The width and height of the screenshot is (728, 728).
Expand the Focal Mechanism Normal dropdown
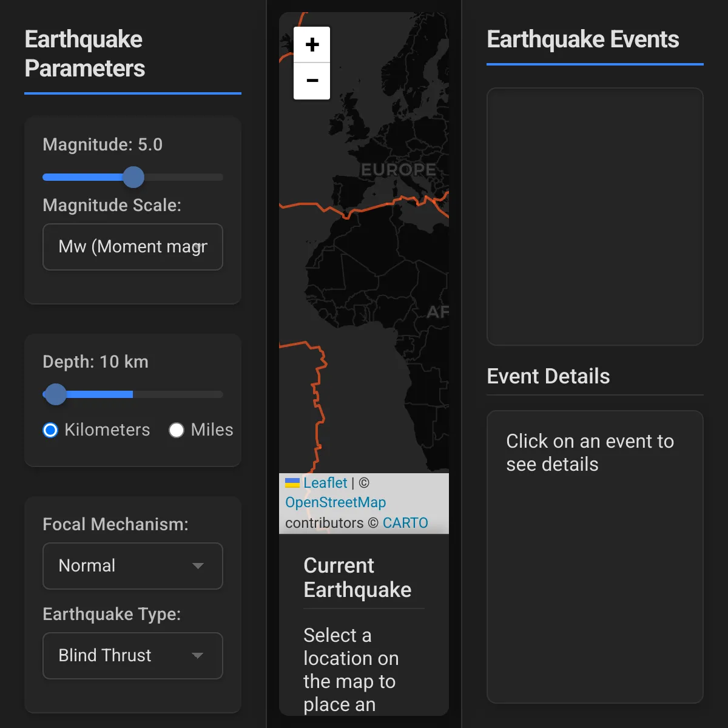coord(133,566)
